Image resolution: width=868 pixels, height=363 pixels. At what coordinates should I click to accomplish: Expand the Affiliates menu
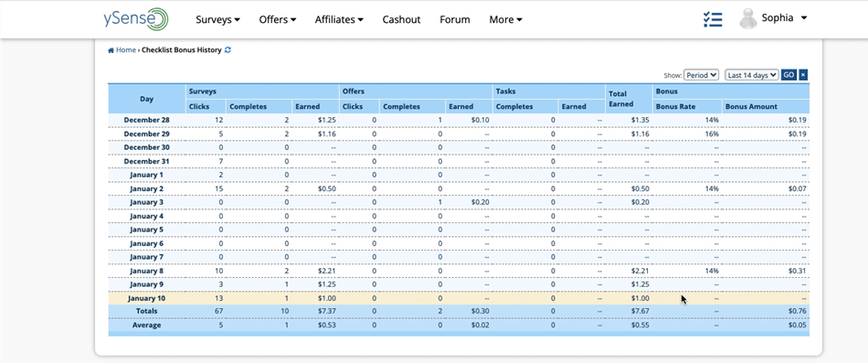[339, 19]
